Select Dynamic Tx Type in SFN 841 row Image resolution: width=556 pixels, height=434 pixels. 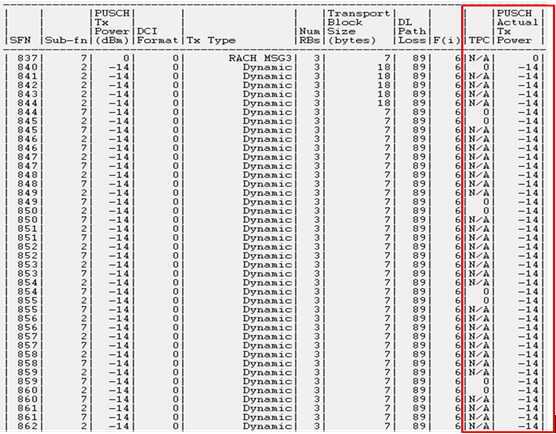[x=267, y=76]
